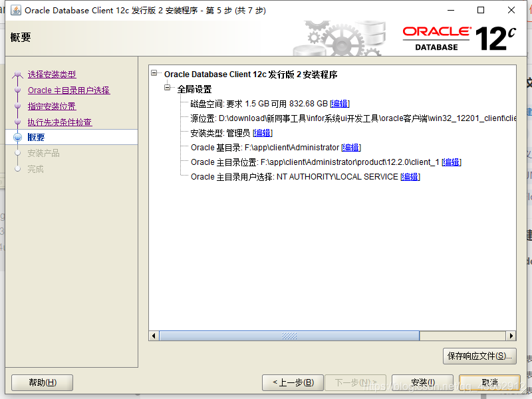Go to Oracle 主目录用户选择 step
The image size is (532, 399).
tap(69, 90)
